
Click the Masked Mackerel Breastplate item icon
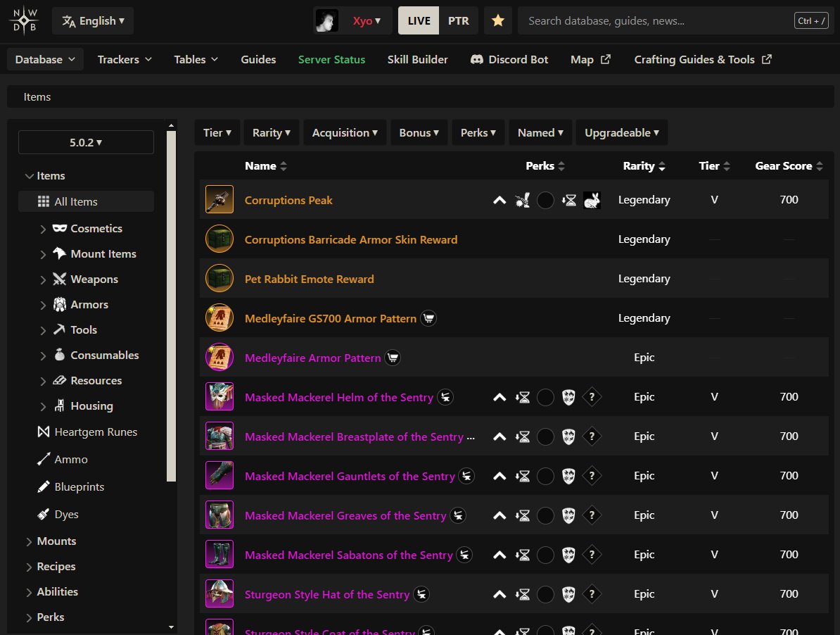coord(219,436)
